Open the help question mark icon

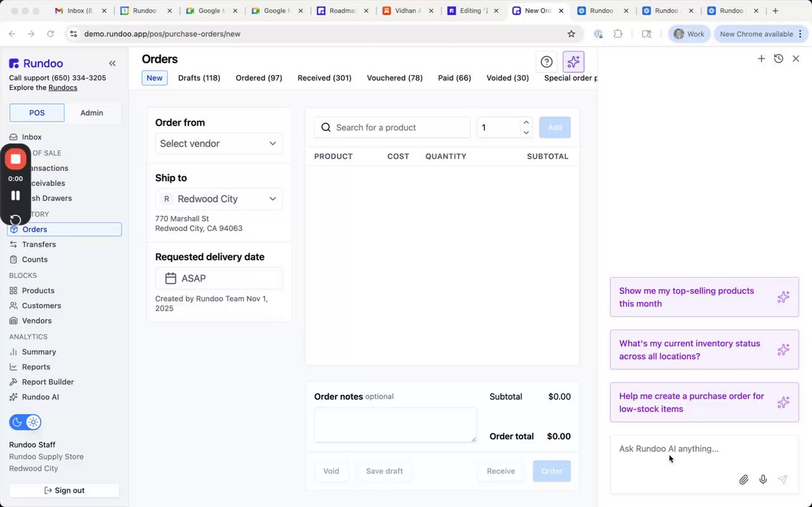(x=546, y=62)
